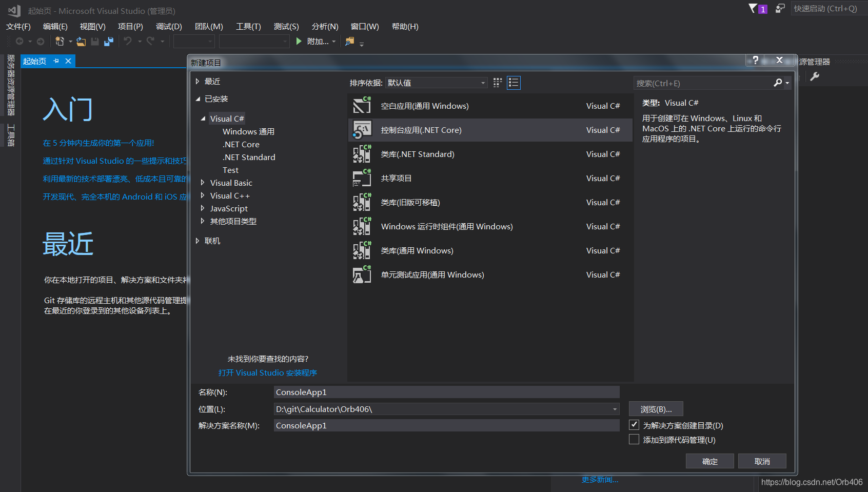Click the new project toolbar icon

60,42
